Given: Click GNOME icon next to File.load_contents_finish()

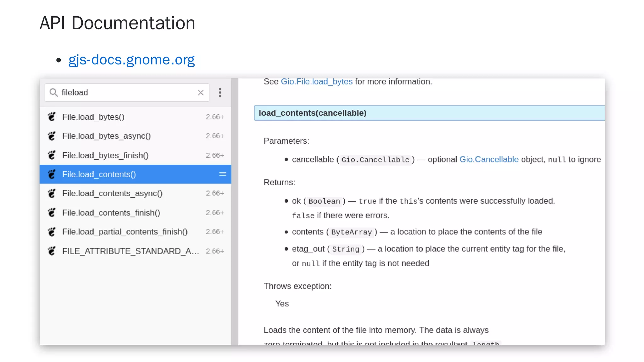Looking at the screenshot, I should [x=52, y=213].
